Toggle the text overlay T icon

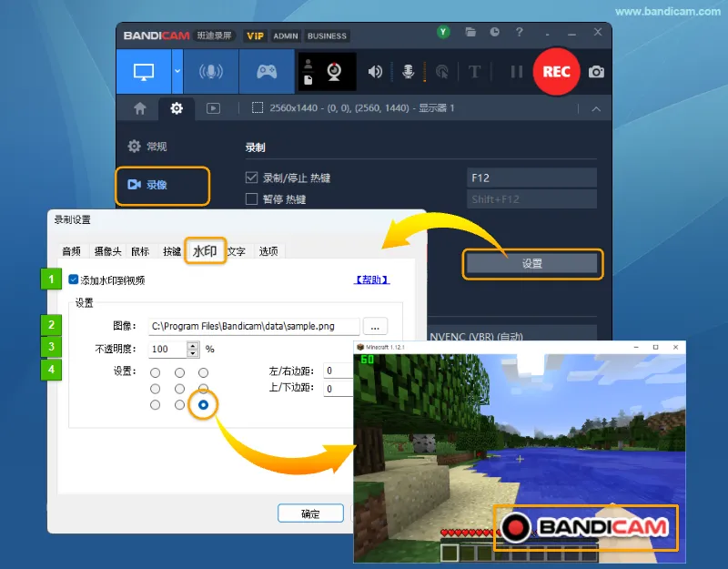click(474, 72)
